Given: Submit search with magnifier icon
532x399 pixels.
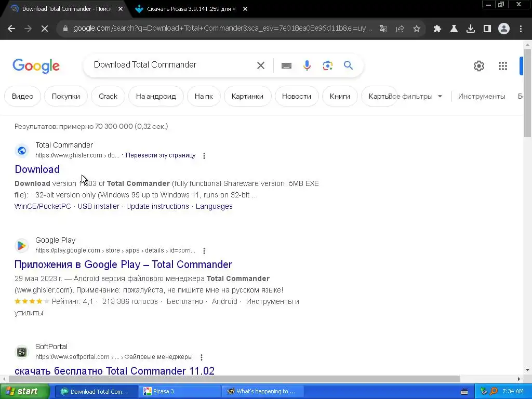Looking at the screenshot, I should coord(349,65).
